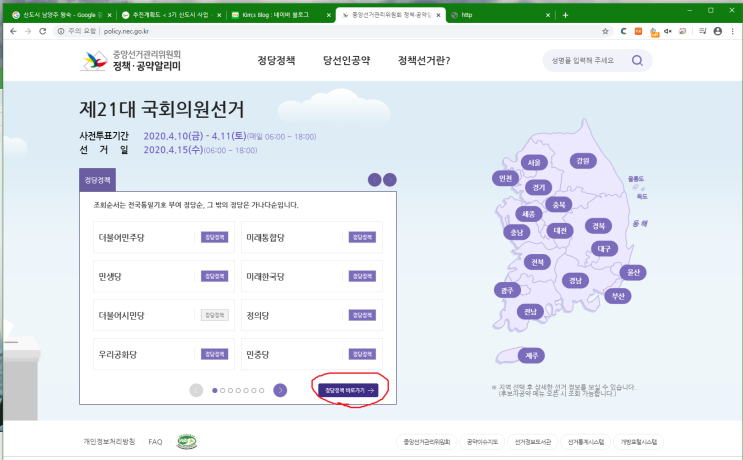Open 정당정책 button for 우리공화당
The height and width of the screenshot is (460, 743).
pyautogui.click(x=215, y=354)
